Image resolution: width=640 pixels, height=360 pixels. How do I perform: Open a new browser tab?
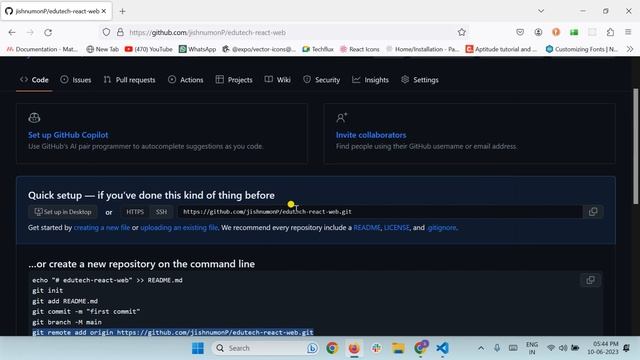122,11
